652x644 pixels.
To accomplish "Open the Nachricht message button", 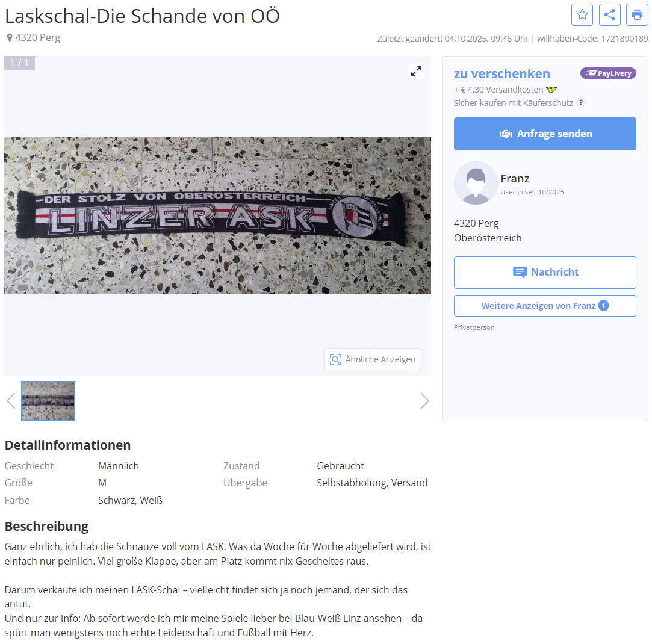I will click(545, 272).
